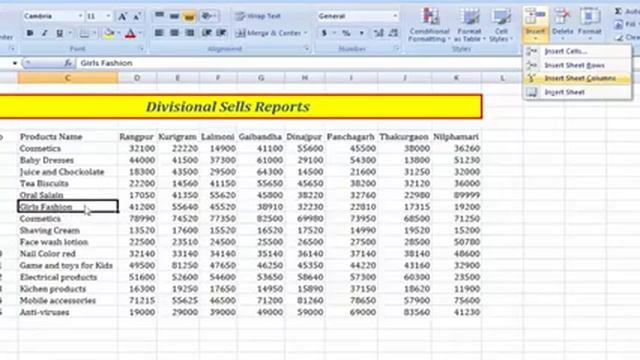640x360 pixels.
Task: Click the fx Insert Function icon
Action: tap(68, 63)
